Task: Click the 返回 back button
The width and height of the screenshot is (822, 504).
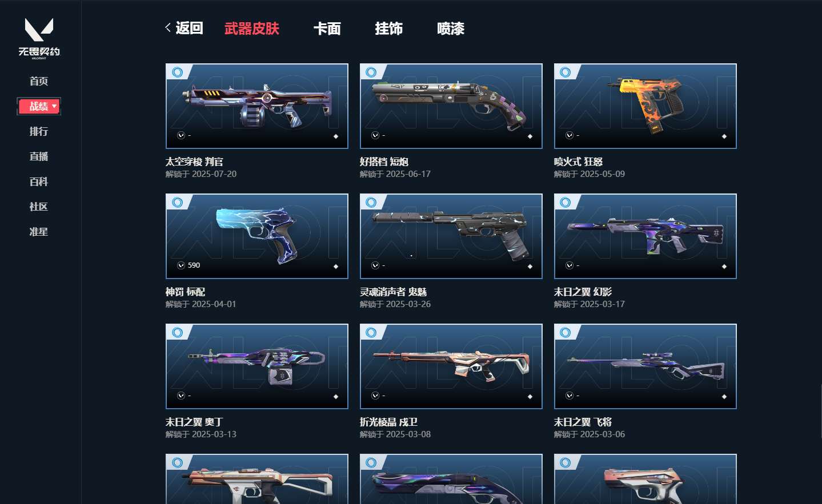Action: coord(184,28)
